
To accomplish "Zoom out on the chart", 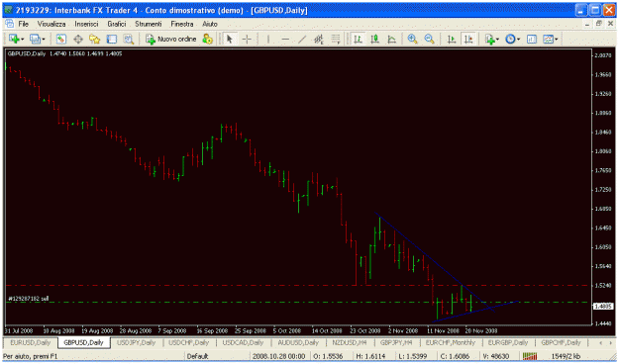I will (429, 39).
